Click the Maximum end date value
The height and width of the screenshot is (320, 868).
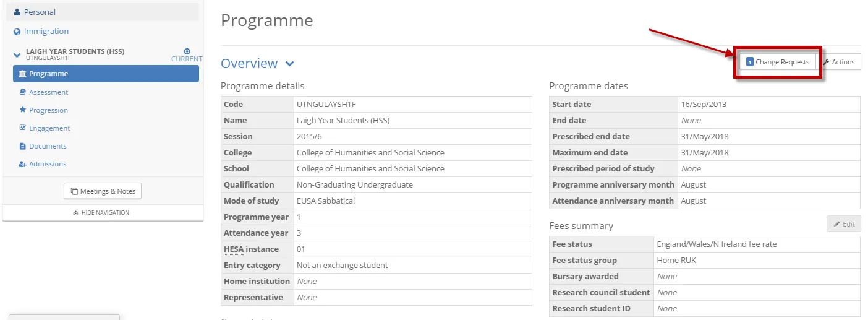705,153
